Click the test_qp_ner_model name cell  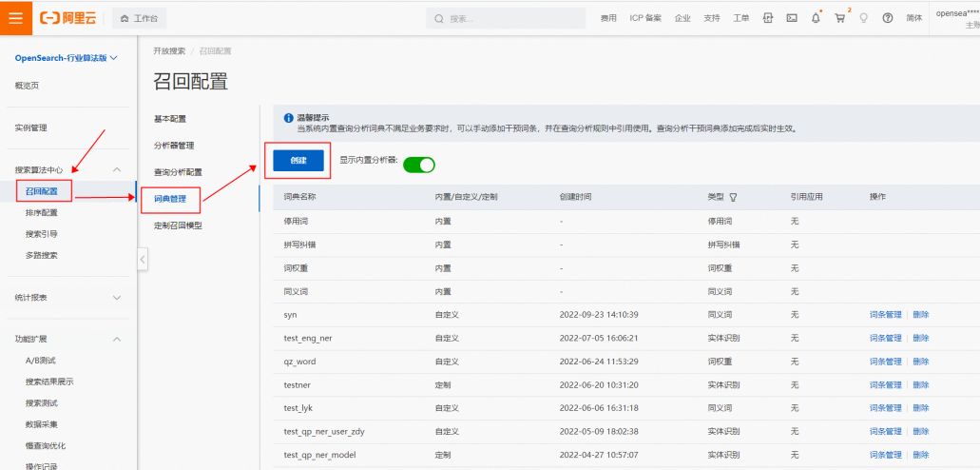[x=319, y=455]
